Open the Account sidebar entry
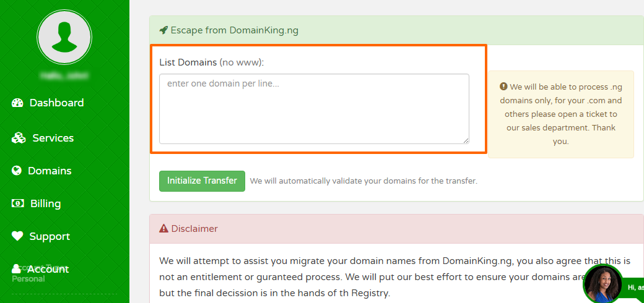Viewport: 644px width, 303px height. pyautogui.click(x=40, y=269)
